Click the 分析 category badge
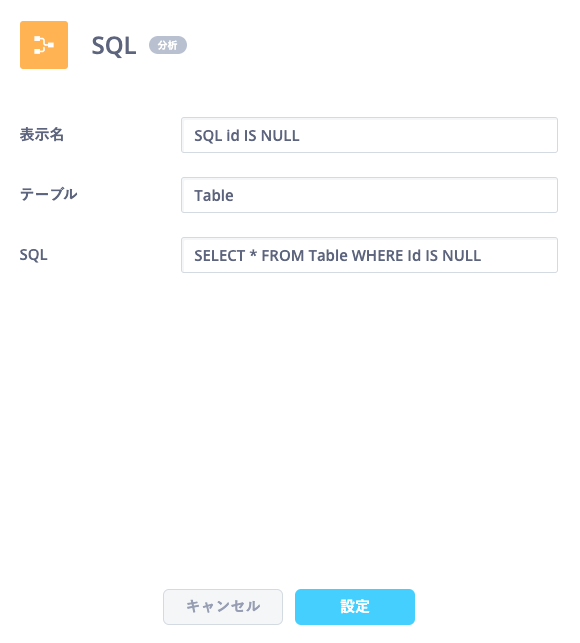 (x=168, y=45)
